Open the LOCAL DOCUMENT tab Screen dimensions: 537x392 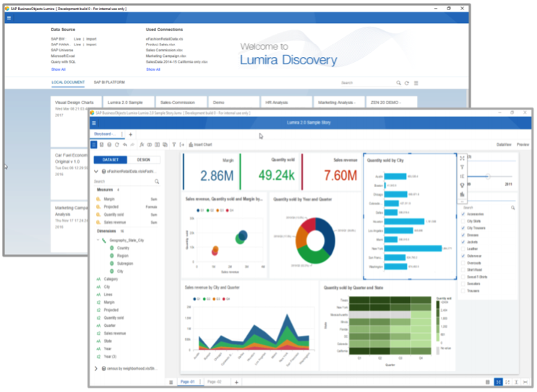pyautogui.click(x=68, y=82)
